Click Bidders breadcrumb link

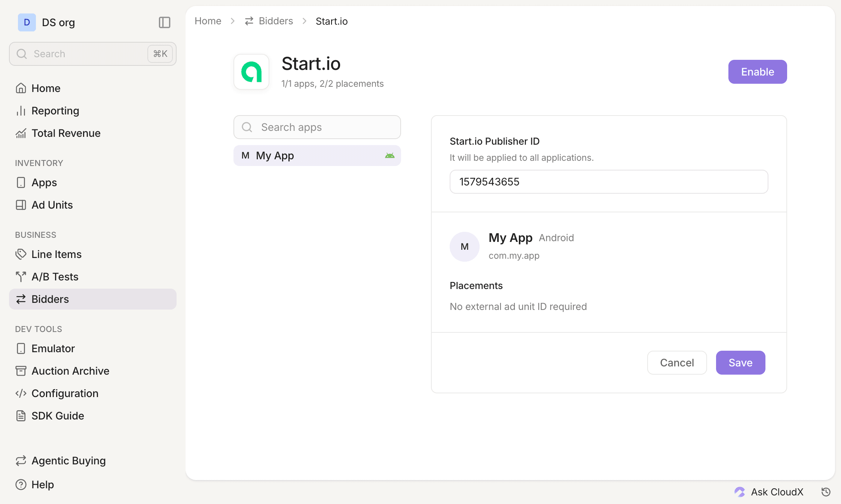coord(269,21)
